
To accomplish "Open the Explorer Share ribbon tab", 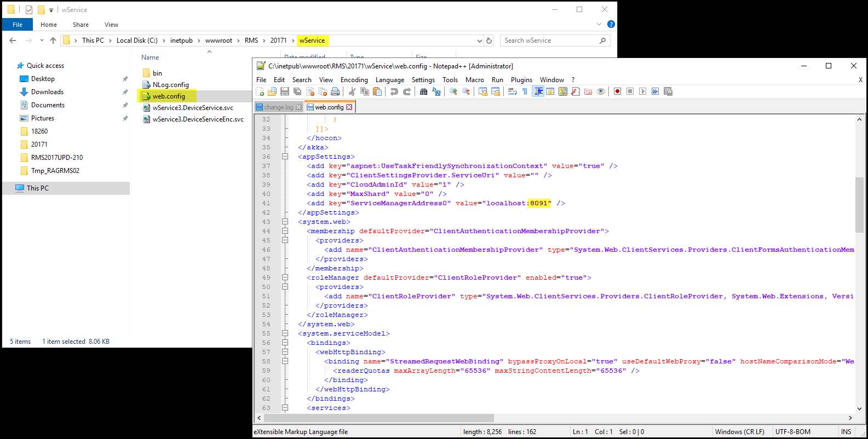I will (x=81, y=25).
